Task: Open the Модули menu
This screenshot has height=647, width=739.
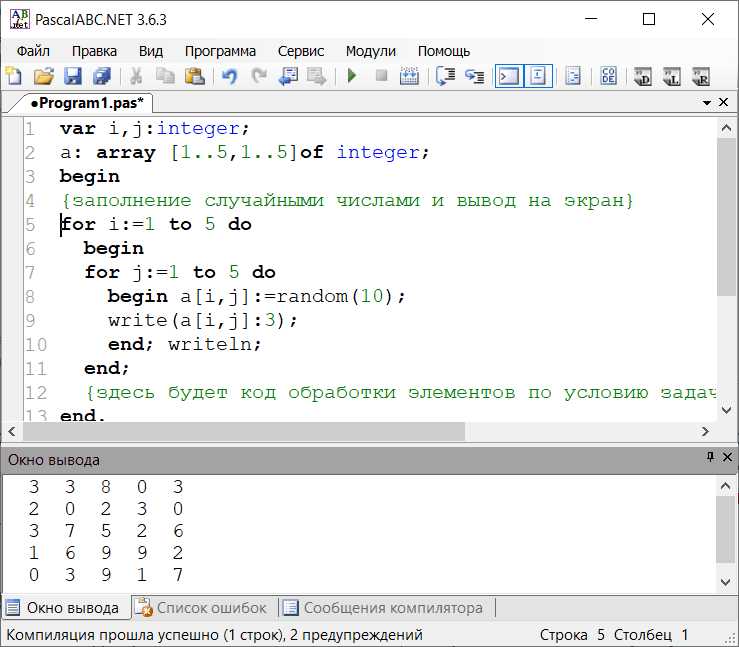Action: pyautogui.click(x=370, y=51)
